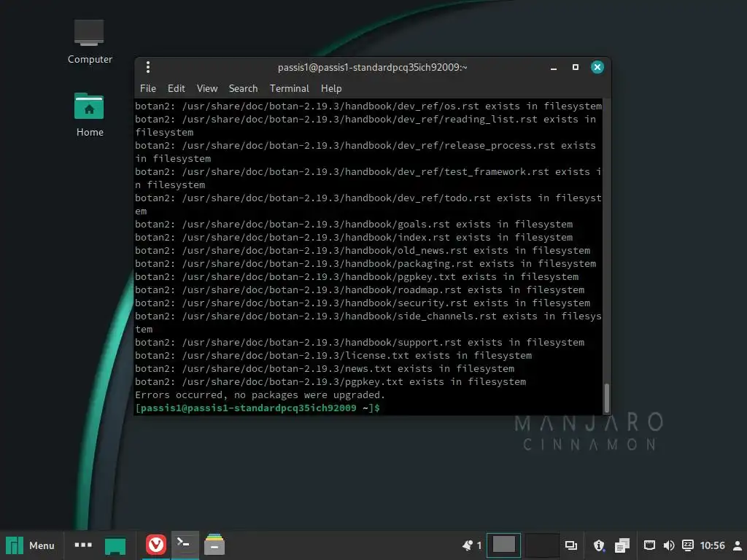The height and width of the screenshot is (560, 747).
Task: Switch to workspace 1 in switcher
Action: 503,545
